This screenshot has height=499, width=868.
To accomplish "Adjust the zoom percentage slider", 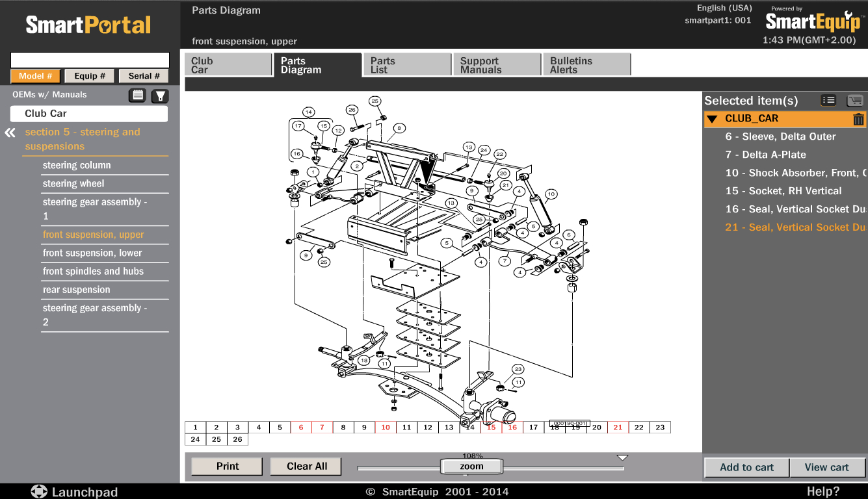I will pyautogui.click(x=472, y=466).
